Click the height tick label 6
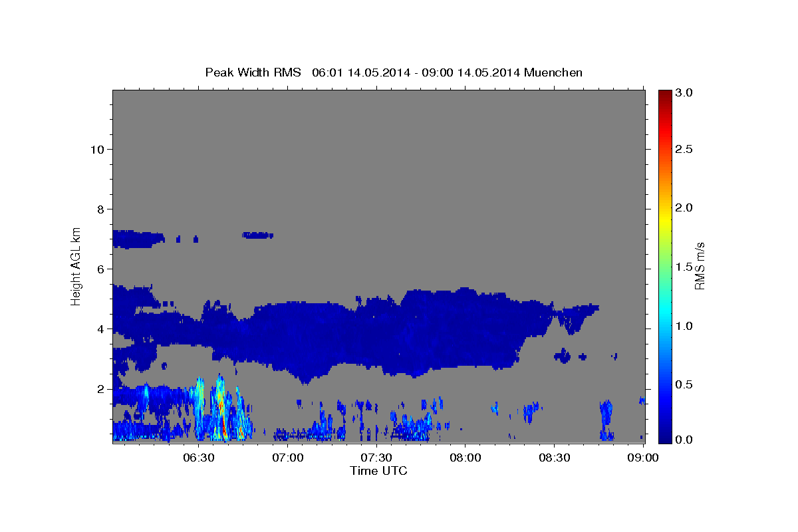The width and height of the screenshot is (798, 532). click(x=101, y=269)
